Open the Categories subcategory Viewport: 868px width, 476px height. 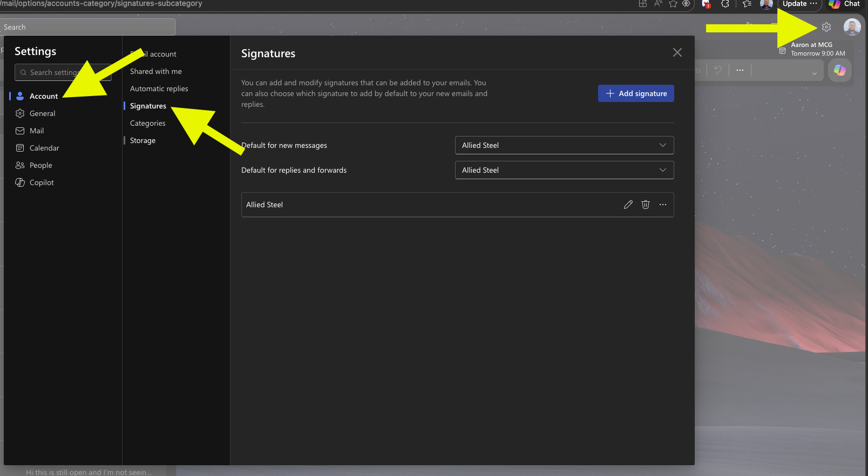point(147,123)
